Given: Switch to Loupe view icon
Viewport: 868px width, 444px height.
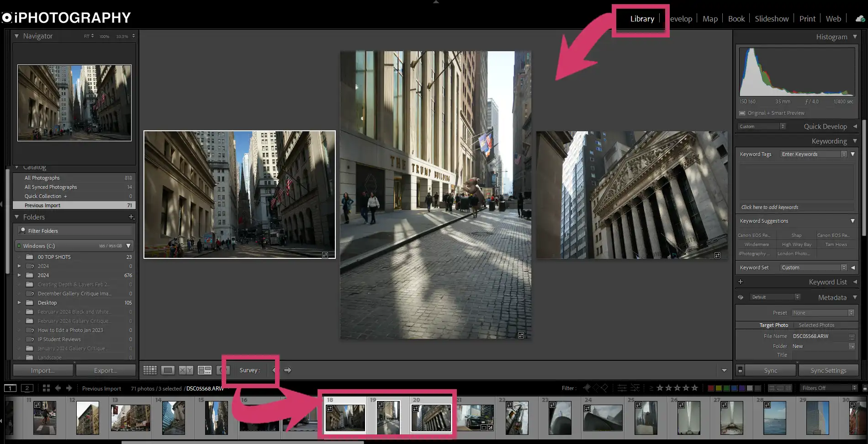Looking at the screenshot, I should tap(168, 370).
